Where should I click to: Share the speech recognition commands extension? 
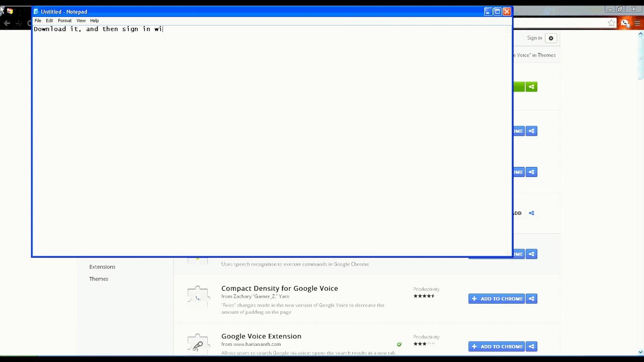coord(531,254)
